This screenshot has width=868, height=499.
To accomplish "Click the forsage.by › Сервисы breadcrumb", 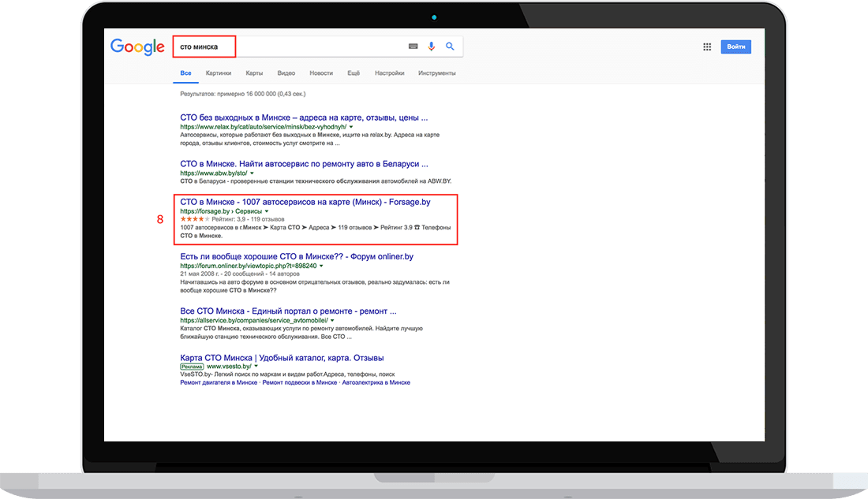I will (x=221, y=211).
